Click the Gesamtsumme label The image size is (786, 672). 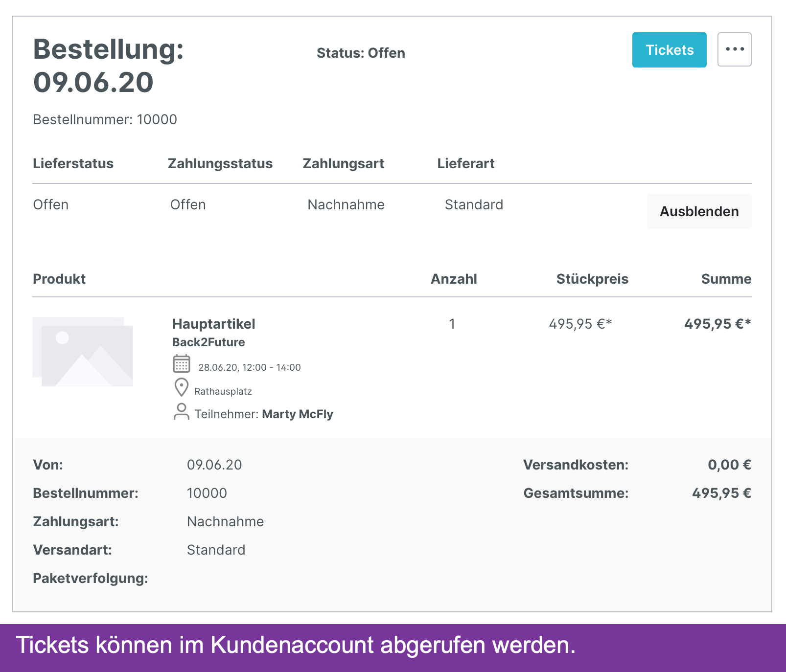(576, 493)
